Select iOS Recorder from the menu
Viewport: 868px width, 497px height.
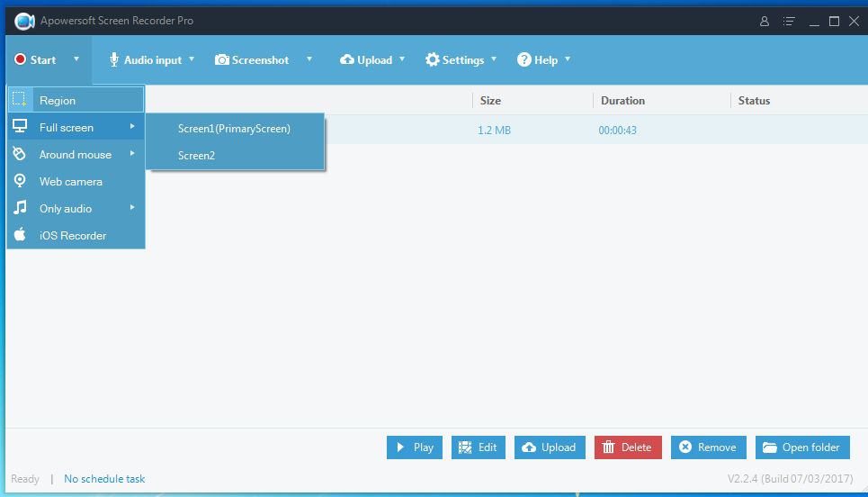[72, 236]
